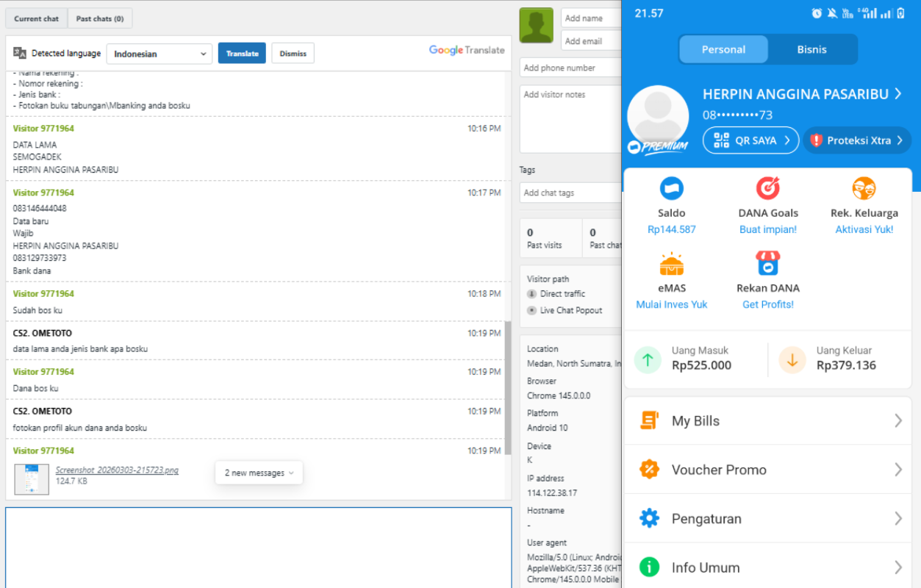This screenshot has width=921, height=588.
Task: Click the Info Umum info icon
Action: pos(649,567)
